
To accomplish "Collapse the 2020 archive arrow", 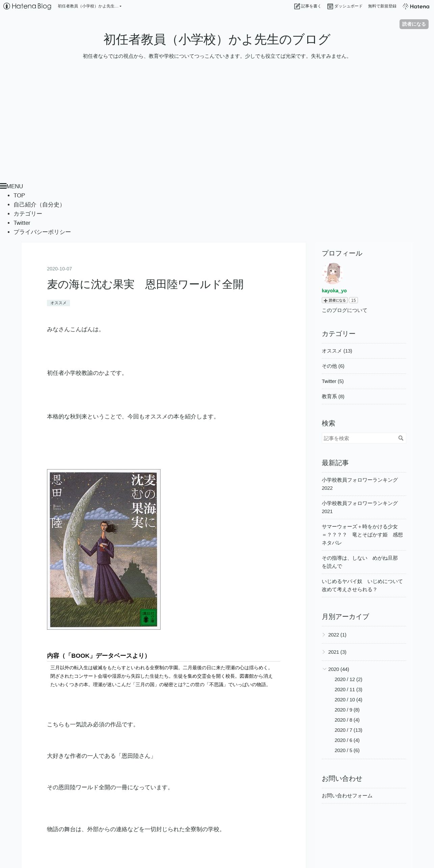I will (324, 669).
